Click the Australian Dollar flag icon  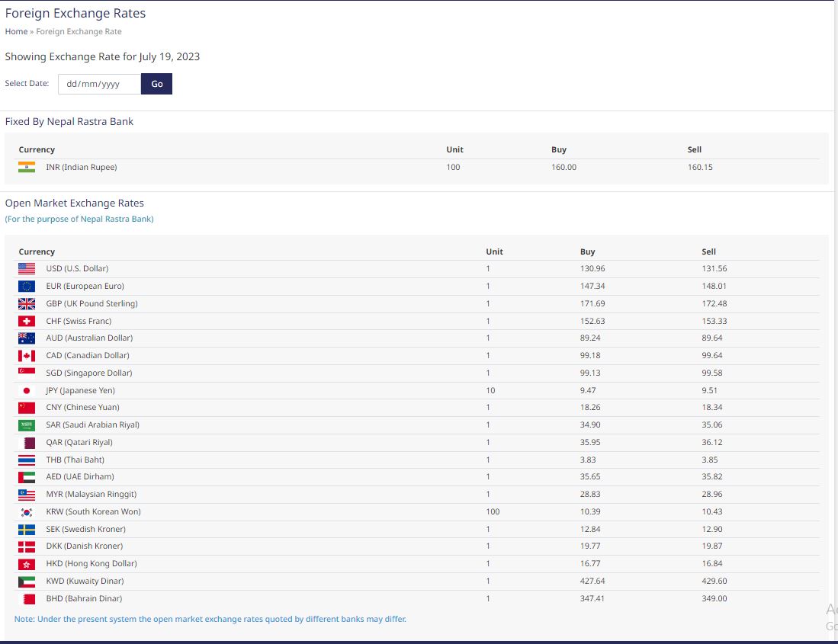click(x=26, y=338)
